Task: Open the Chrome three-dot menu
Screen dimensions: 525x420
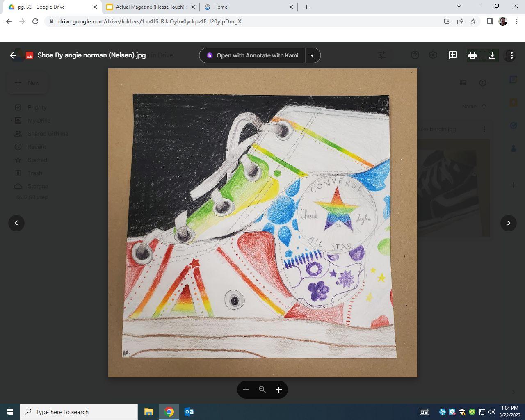Action: point(516,21)
